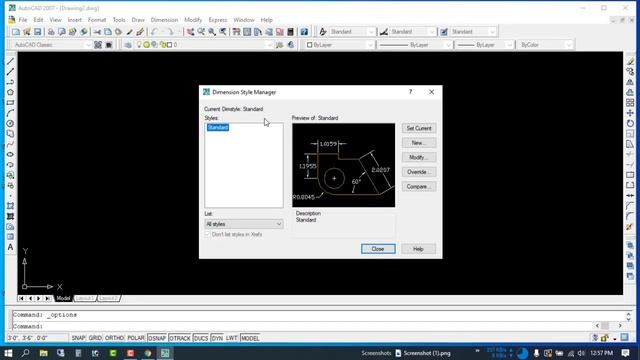The width and height of the screenshot is (640, 360).
Task: Click the Zoom Realtime magnifier icon
Action: point(201,32)
